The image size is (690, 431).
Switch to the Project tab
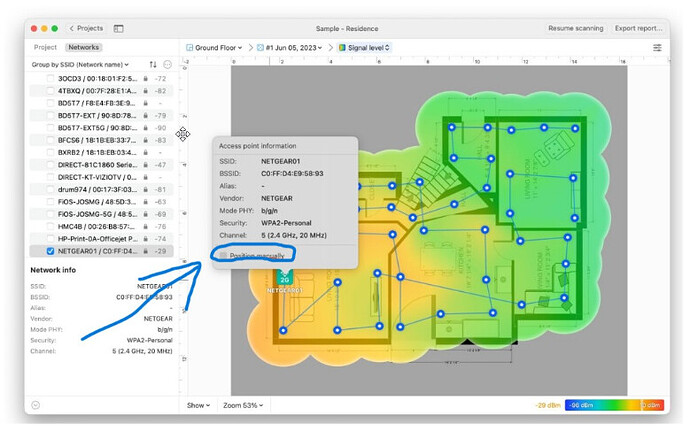pos(45,47)
